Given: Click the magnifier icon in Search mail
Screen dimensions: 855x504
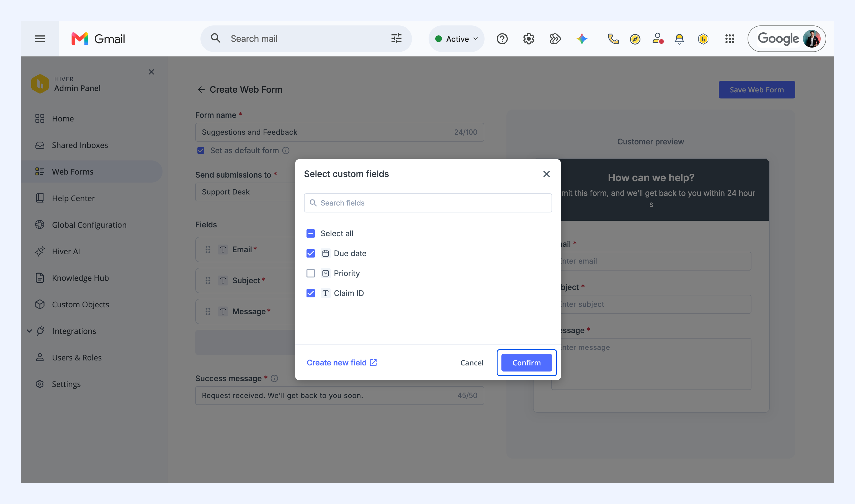Looking at the screenshot, I should [x=215, y=38].
